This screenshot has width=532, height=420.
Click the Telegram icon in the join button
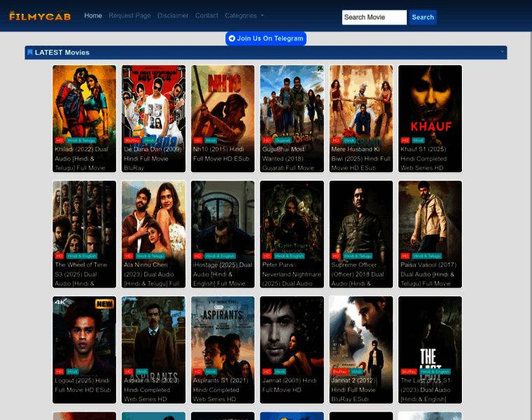232,38
